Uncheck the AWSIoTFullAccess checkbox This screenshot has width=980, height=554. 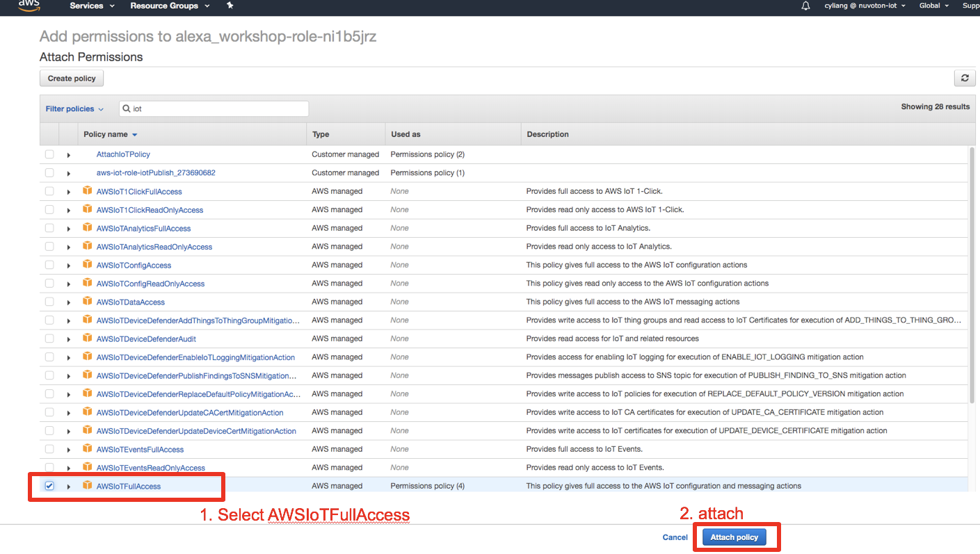click(x=49, y=486)
